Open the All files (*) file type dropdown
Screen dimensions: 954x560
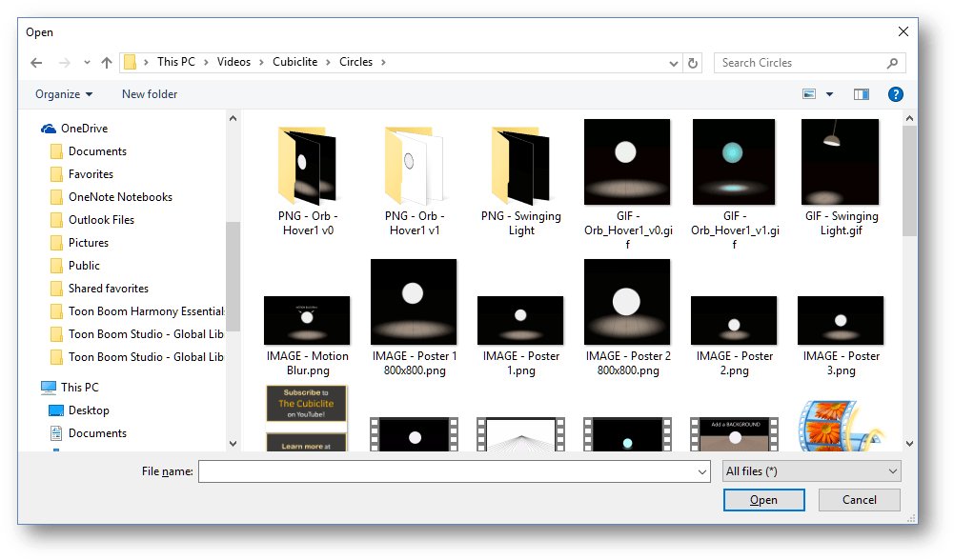point(811,470)
